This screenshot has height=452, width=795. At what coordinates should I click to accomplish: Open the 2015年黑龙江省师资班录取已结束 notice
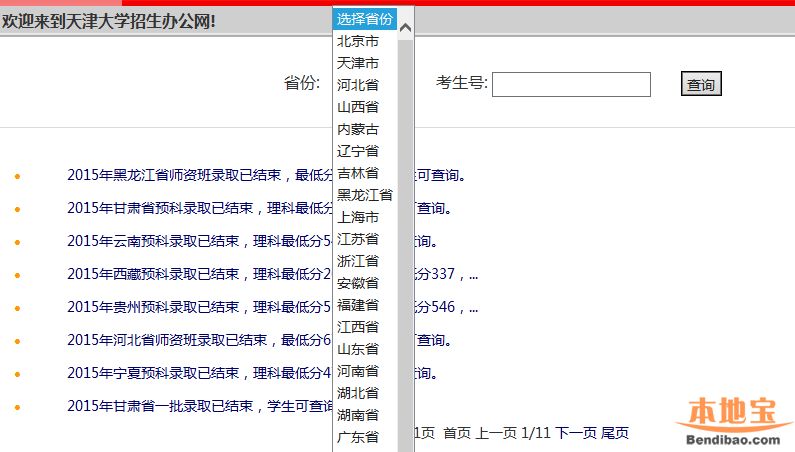(x=199, y=175)
